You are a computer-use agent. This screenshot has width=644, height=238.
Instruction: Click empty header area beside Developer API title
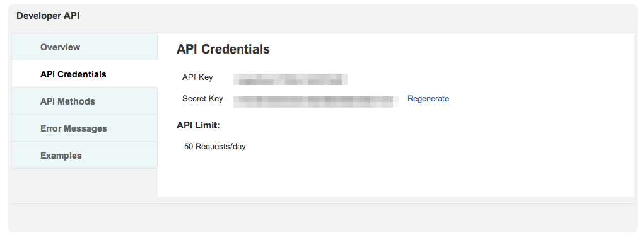(356, 16)
